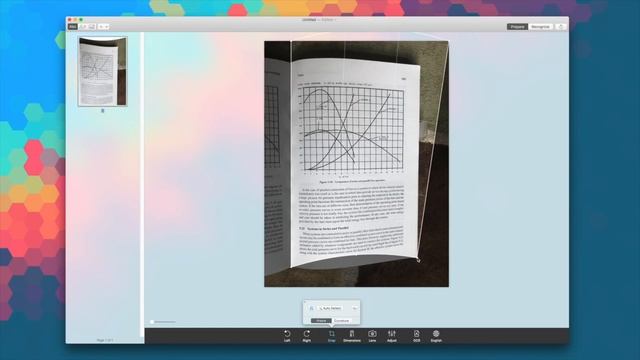Select the Shape segment in crop popover

coord(321,321)
